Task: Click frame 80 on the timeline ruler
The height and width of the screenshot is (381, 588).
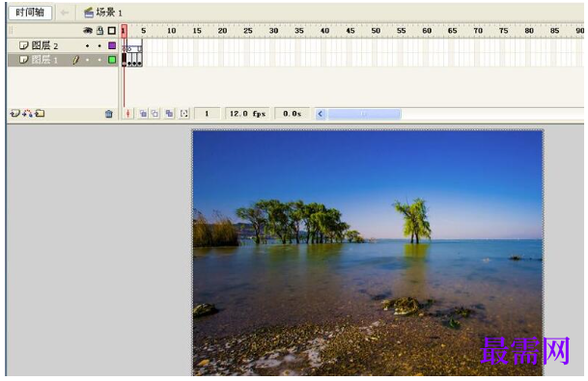Action: [529, 31]
